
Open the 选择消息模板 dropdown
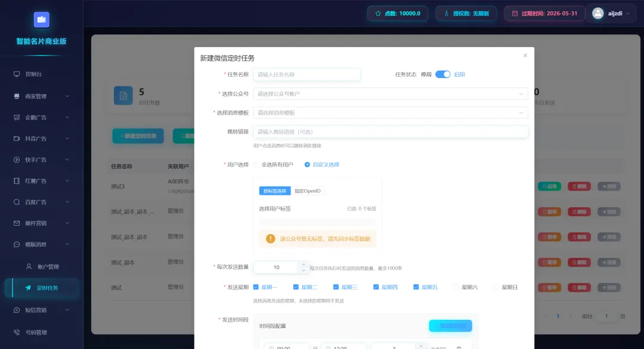coord(391,112)
